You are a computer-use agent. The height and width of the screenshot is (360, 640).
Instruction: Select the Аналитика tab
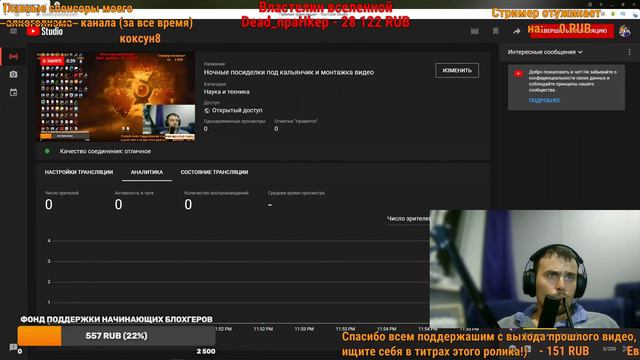(x=147, y=172)
